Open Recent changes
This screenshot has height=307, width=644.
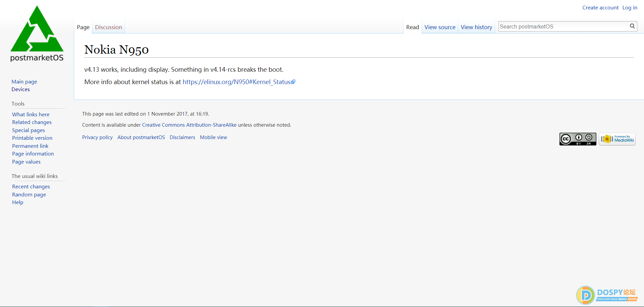pyautogui.click(x=31, y=186)
